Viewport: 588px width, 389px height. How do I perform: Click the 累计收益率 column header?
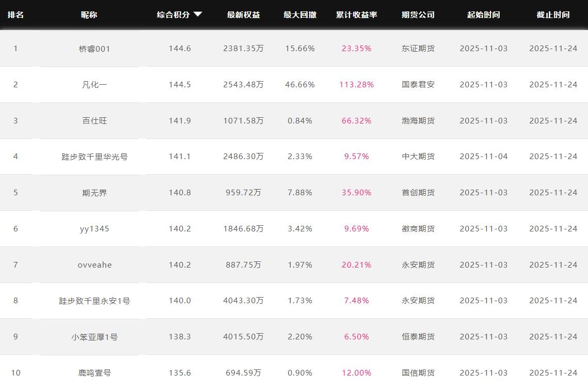(x=356, y=14)
